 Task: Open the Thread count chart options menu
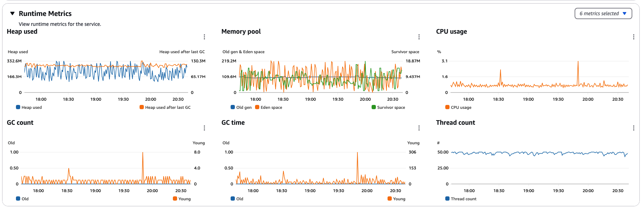[x=634, y=128]
